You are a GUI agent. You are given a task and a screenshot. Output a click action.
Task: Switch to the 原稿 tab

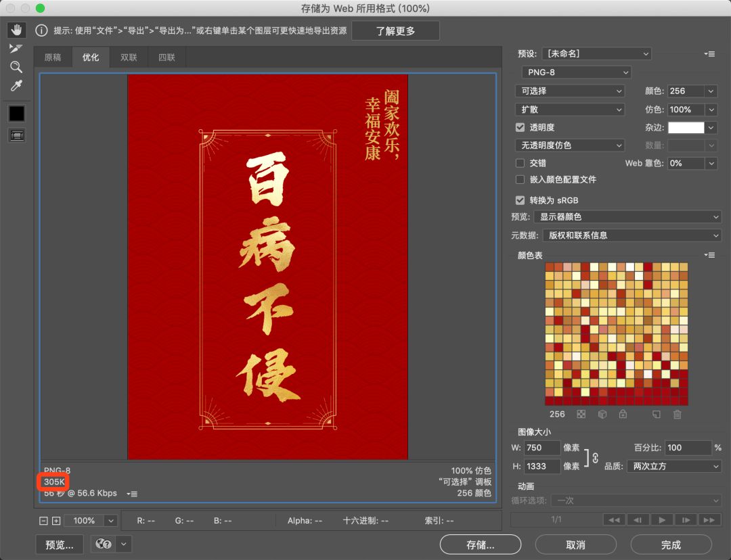(x=52, y=57)
